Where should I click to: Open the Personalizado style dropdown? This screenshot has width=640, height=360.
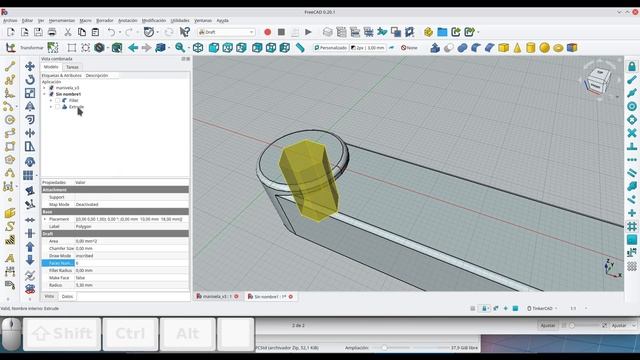pyautogui.click(x=330, y=48)
